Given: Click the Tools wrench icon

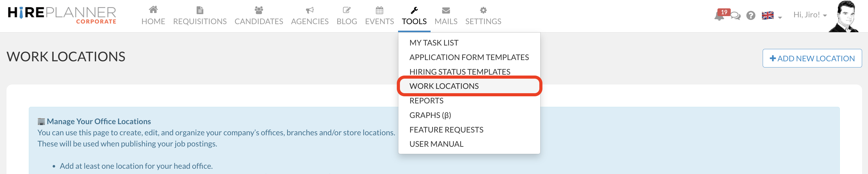Looking at the screenshot, I should tap(414, 10).
